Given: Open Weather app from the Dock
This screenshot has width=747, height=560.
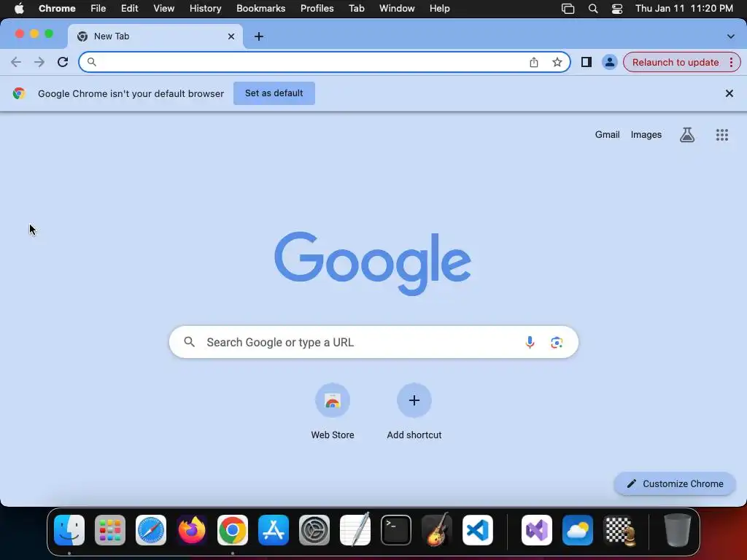Looking at the screenshot, I should point(578,530).
